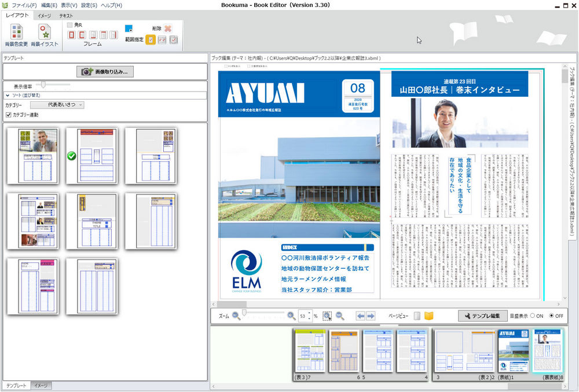Select the last gray range selection icon

point(174,39)
